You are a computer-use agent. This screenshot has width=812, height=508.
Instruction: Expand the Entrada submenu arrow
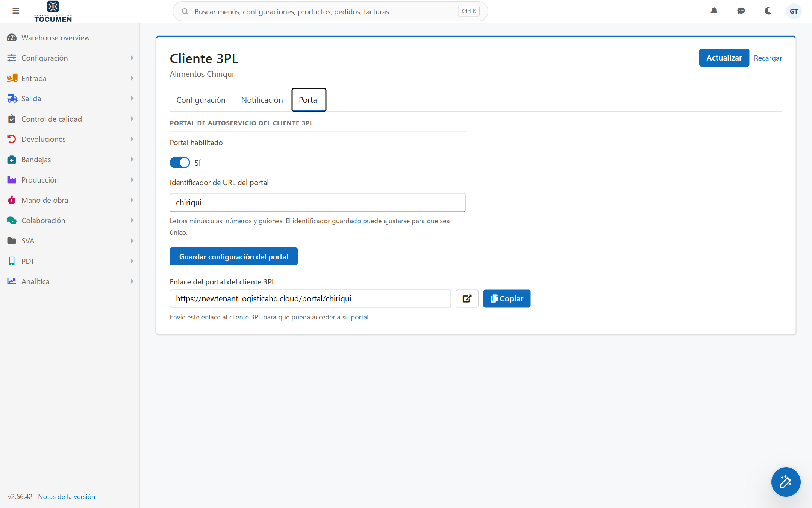click(x=132, y=78)
